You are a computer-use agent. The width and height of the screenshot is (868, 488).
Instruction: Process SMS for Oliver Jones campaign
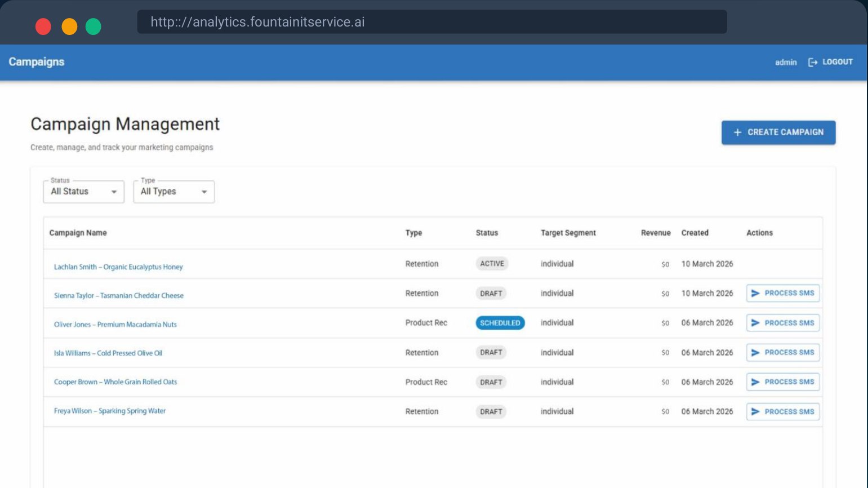[783, 323]
